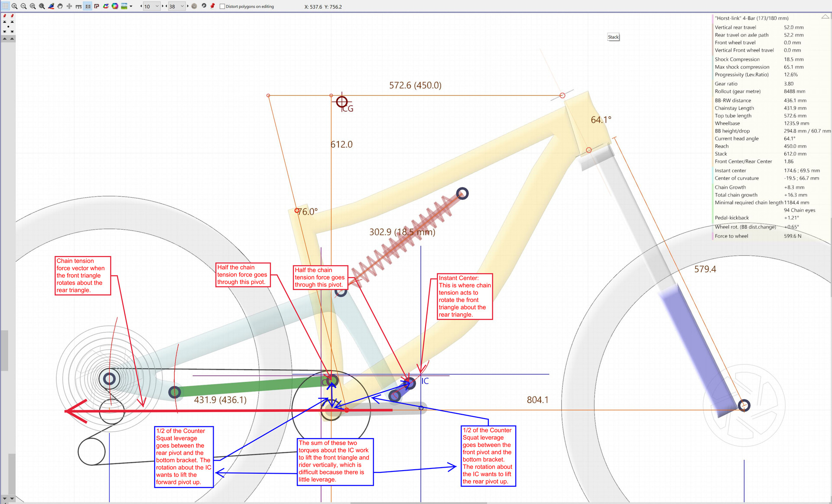Select the Pedal-kickback row in data panel
The image size is (832, 504).
click(731, 218)
